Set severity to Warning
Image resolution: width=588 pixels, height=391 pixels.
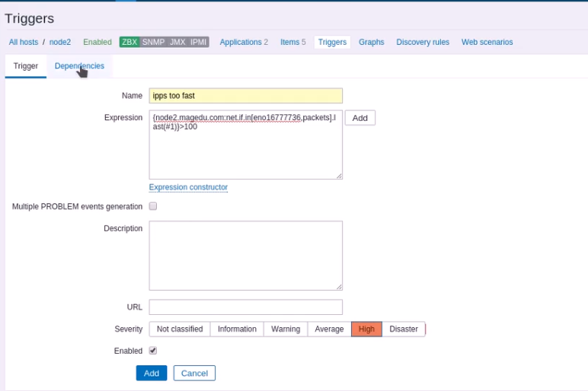click(286, 329)
